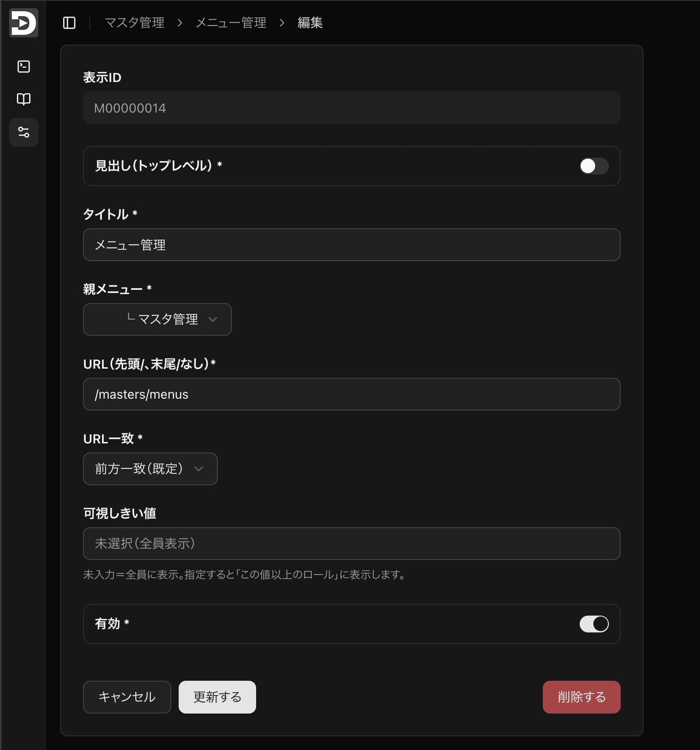This screenshot has width=700, height=750.
Task: Disable the 有効 switch
Action: pos(594,624)
